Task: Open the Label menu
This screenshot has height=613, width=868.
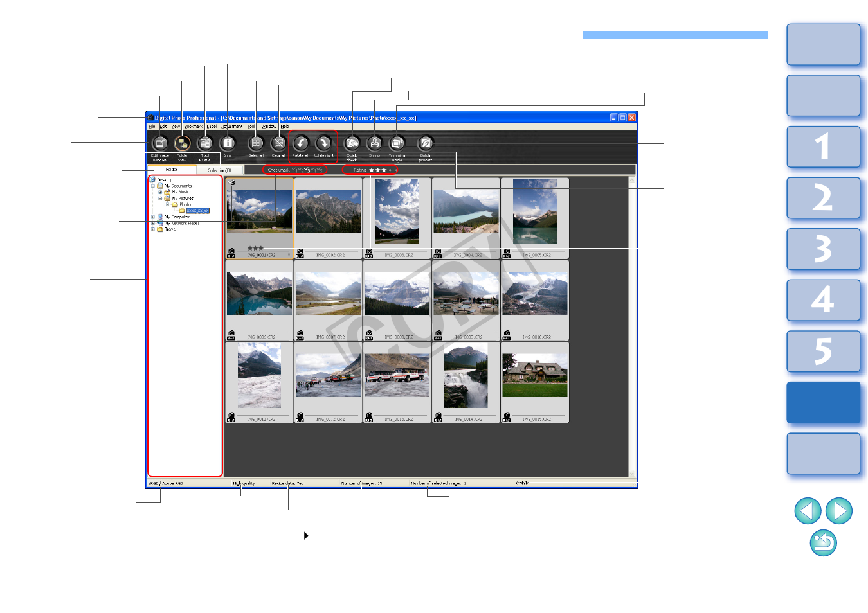Action: click(212, 127)
